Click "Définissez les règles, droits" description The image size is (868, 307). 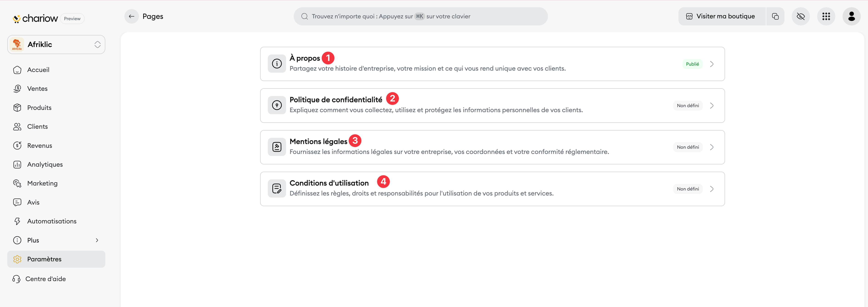click(422, 193)
